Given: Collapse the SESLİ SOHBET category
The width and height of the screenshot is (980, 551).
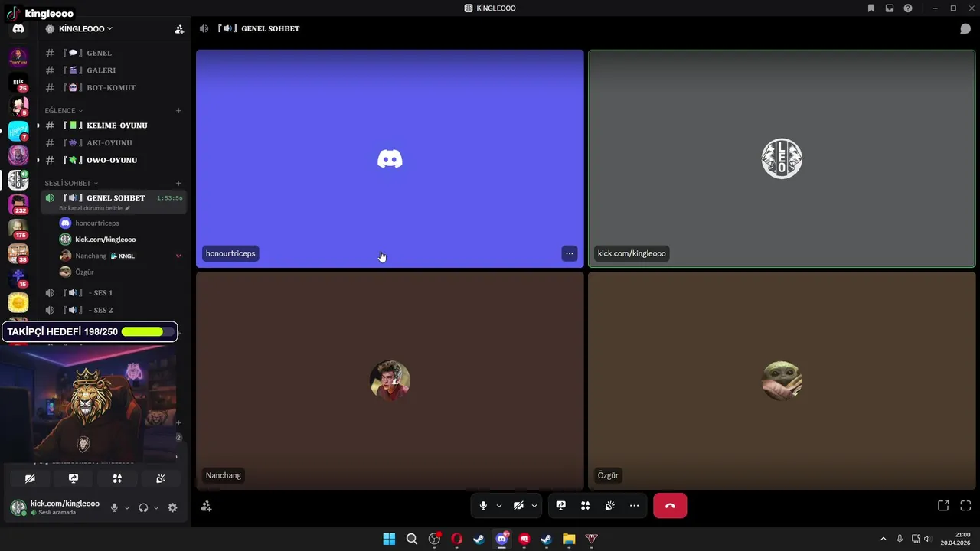Looking at the screenshot, I should tap(71, 184).
